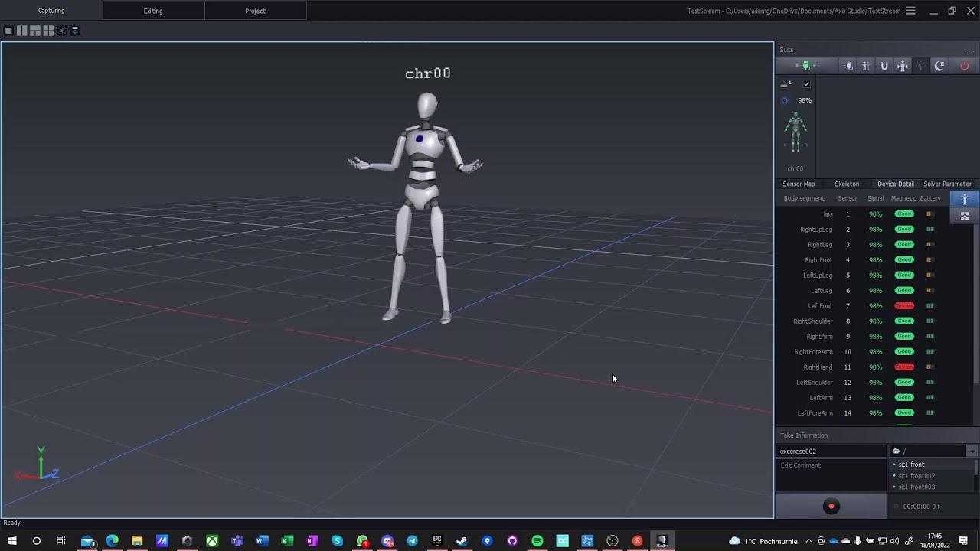Click the LeftFoot body segment label
Viewport: 980px width, 551px height.
820,306
